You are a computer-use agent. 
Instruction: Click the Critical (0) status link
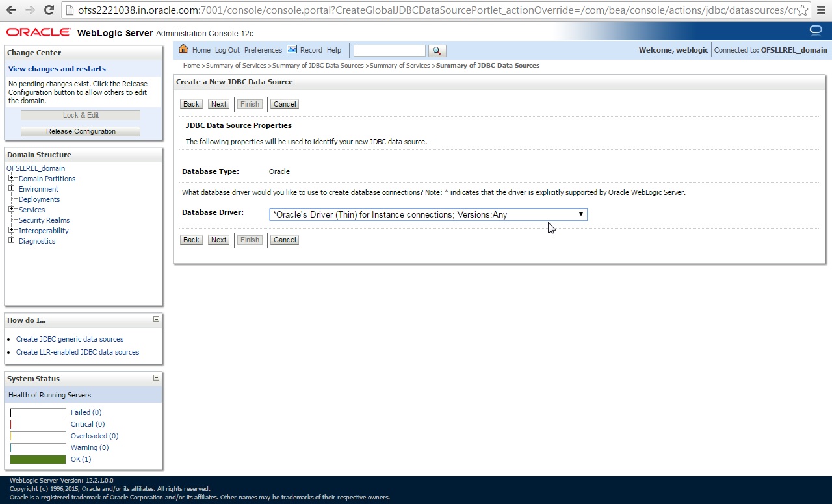[x=88, y=424]
